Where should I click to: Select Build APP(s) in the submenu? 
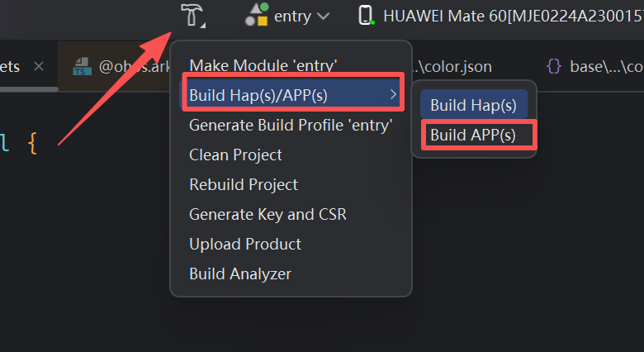pos(473,135)
